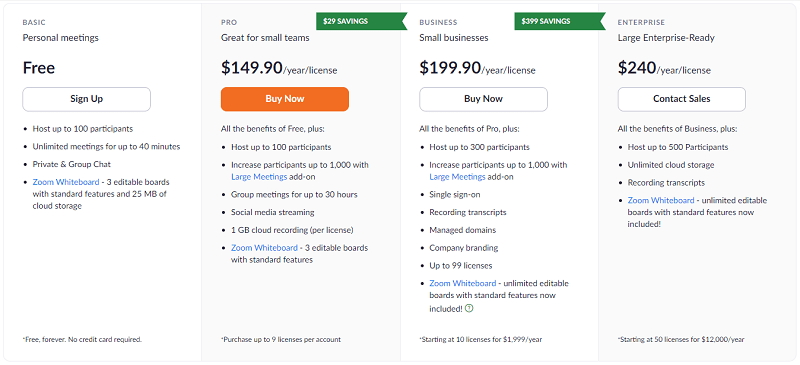Click the Pro footnote about 9 licenses
Screen dimensions: 800x365
click(x=281, y=339)
